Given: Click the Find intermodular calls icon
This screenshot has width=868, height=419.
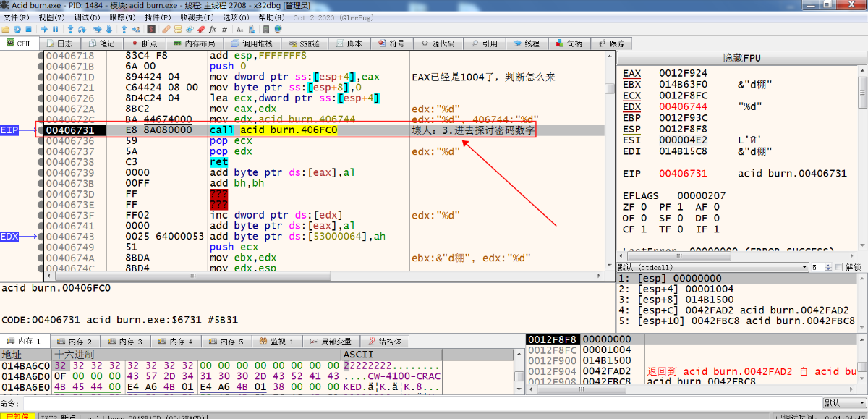Looking at the screenshot, I should 251,30.
